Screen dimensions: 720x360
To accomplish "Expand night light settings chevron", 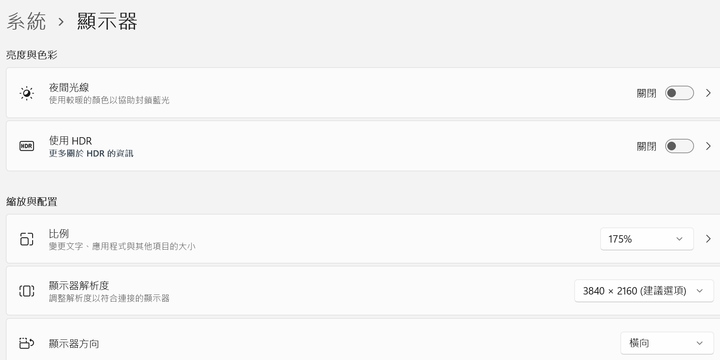I will point(708,93).
